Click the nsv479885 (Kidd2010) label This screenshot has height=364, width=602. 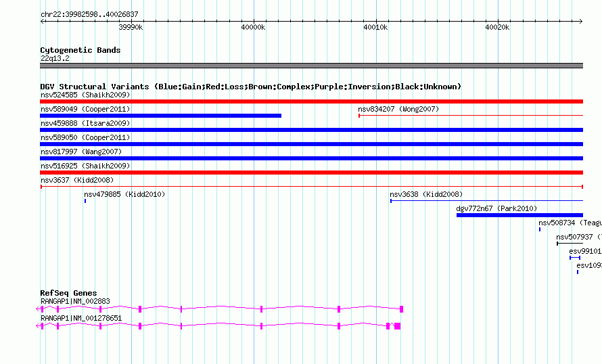(124, 194)
